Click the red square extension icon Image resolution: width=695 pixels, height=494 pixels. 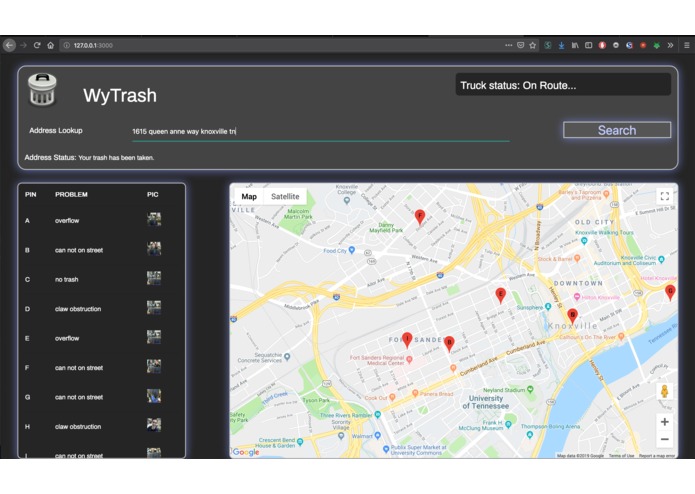(x=643, y=45)
